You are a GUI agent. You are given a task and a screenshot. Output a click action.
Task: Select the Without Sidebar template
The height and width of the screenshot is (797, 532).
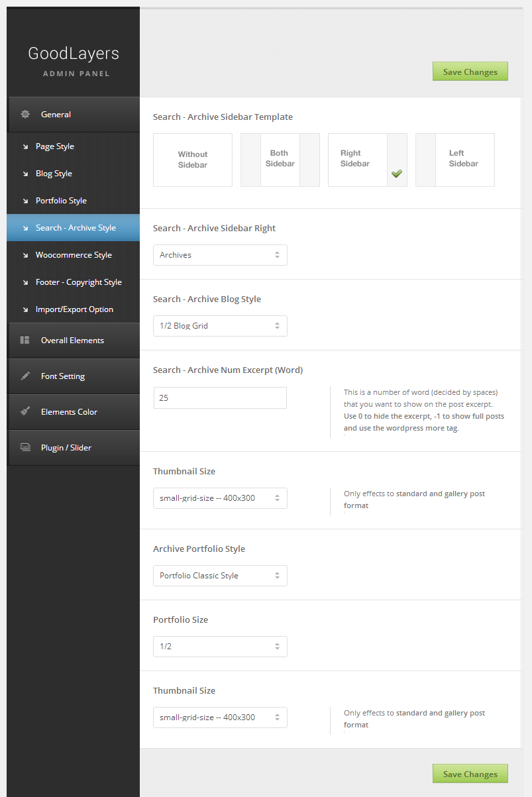[193, 160]
